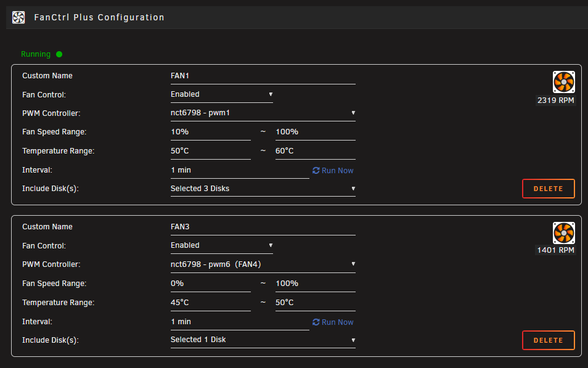This screenshot has width=588, height=368.
Task: Delete the FAN1 configuration
Action: click(x=549, y=189)
